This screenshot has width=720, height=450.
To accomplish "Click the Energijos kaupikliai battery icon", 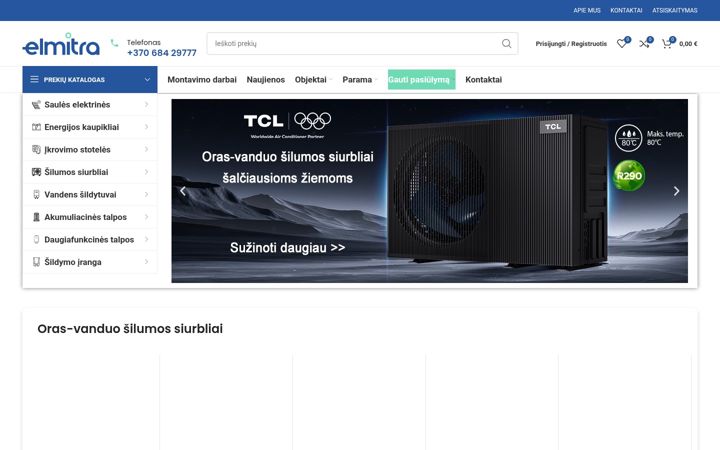I will [36, 127].
